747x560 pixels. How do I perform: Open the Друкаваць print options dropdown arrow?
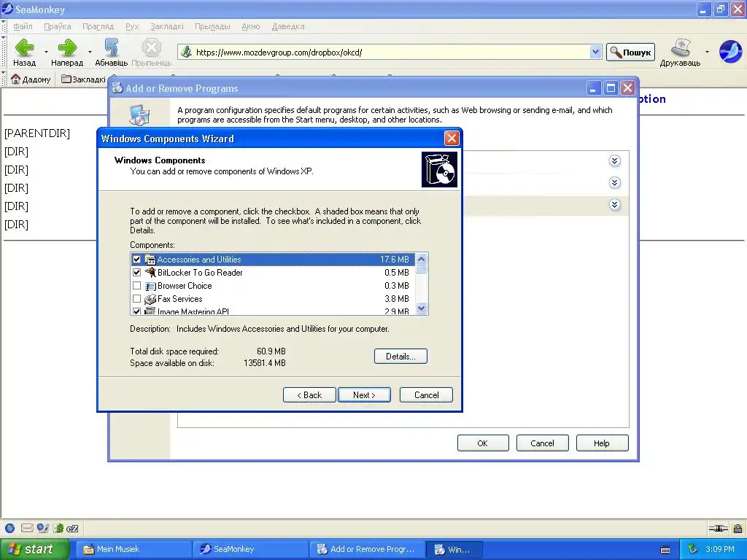pos(707,52)
